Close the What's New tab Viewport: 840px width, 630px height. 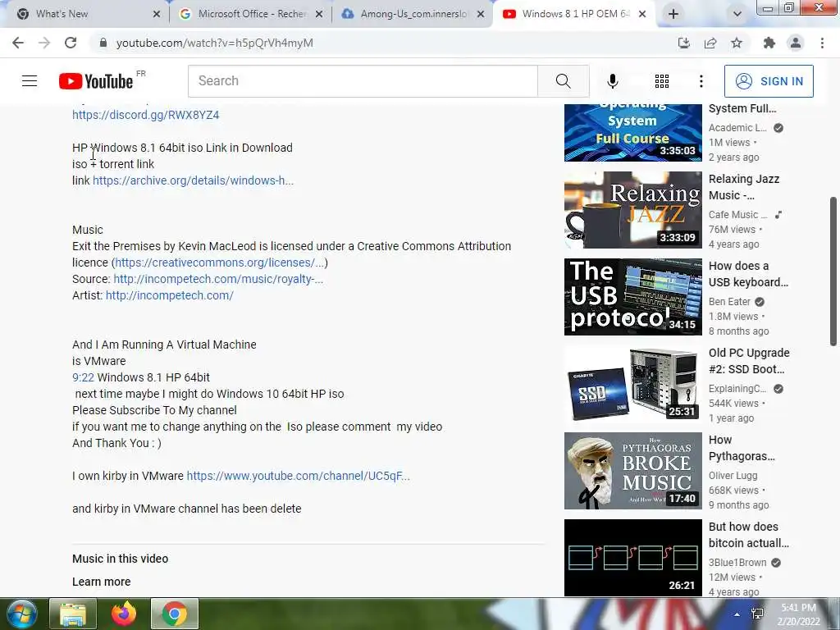157,15
